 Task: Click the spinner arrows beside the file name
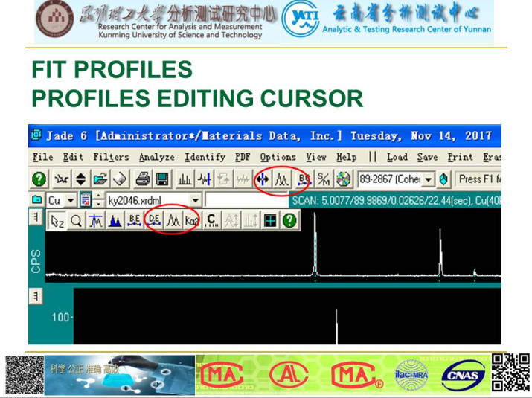(x=98, y=200)
